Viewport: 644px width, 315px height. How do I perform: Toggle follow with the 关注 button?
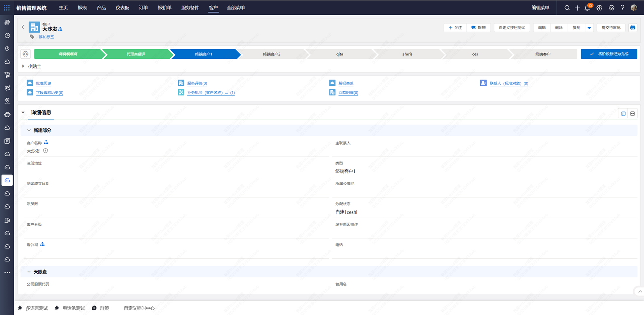click(x=455, y=28)
